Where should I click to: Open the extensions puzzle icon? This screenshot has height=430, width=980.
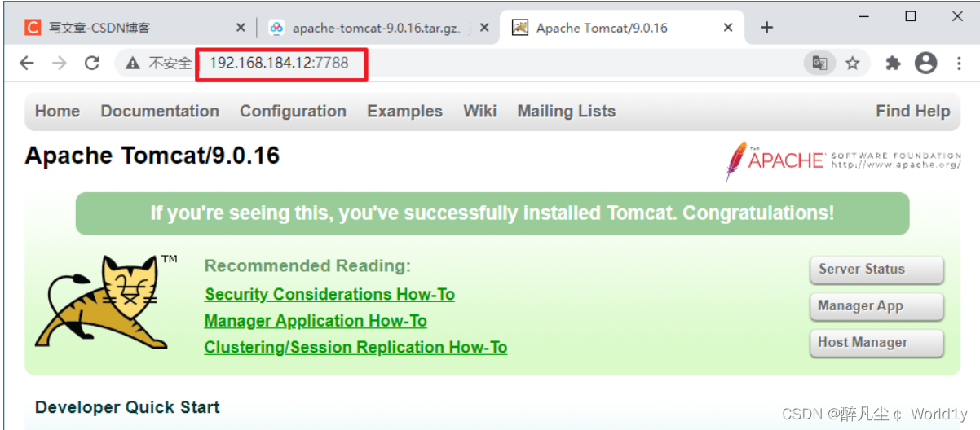(893, 63)
